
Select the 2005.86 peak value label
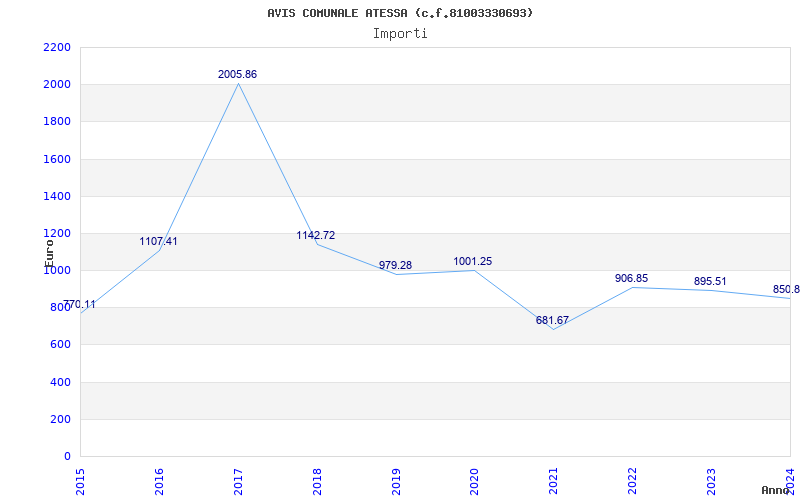pyautogui.click(x=237, y=74)
